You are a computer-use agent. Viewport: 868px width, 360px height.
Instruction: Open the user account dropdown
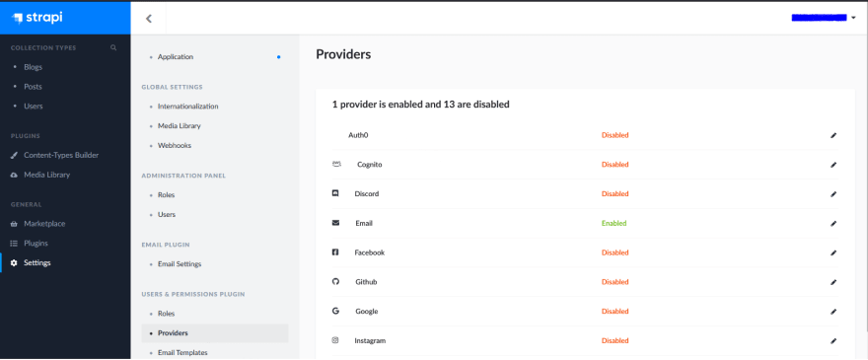pos(824,18)
